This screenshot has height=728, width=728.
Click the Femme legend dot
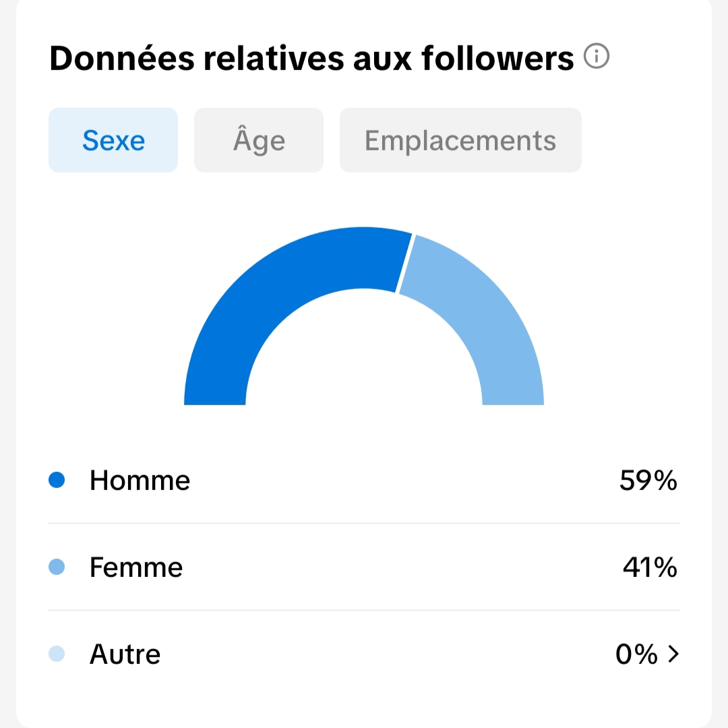click(57, 567)
